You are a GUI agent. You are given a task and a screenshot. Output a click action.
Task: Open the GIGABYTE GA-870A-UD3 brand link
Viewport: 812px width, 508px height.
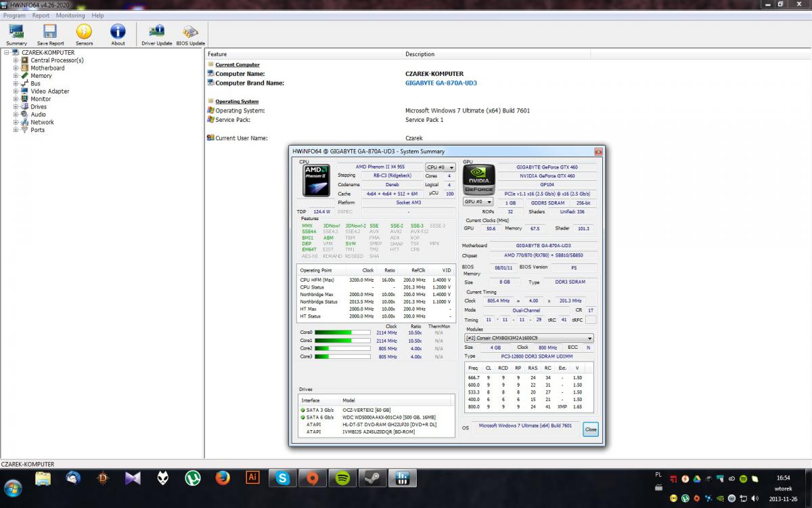tap(441, 83)
